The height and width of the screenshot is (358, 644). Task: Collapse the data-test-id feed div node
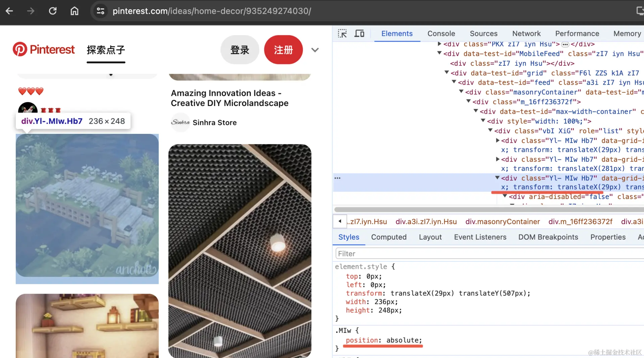pos(454,82)
